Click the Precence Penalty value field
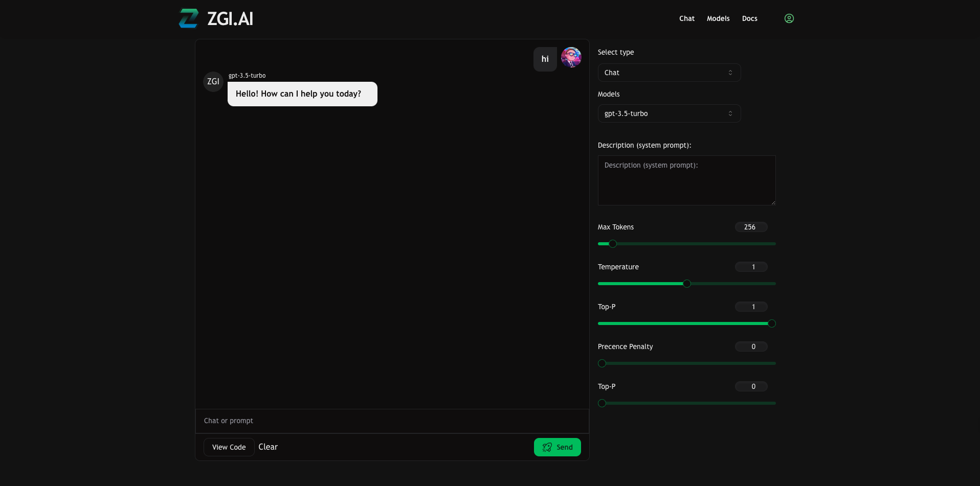The height and width of the screenshot is (486, 980). tap(751, 346)
